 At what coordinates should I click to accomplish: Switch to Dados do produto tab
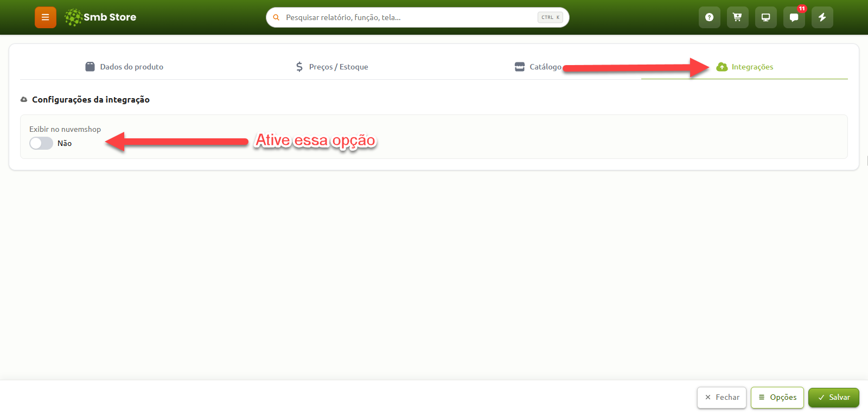point(124,67)
